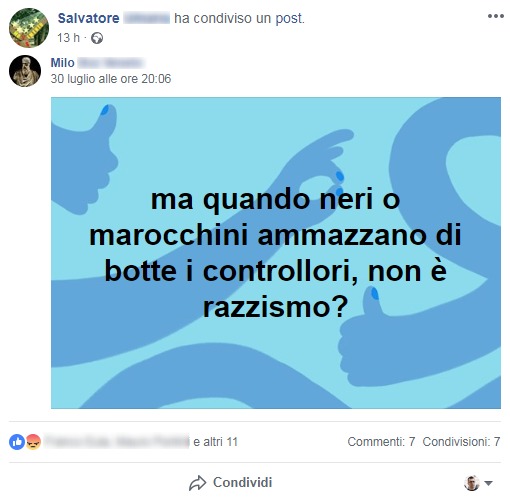Viewport: 510px width, 499px height.
Task: Click the '13 h' post timestamp
Action: point(68,38)
